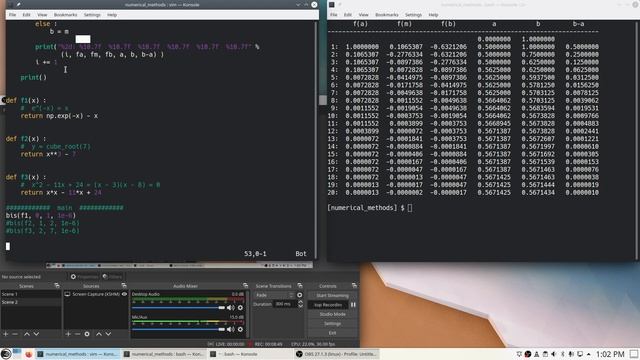Click Start Streaming in OBS
The image size is (640, 360).
tap(332, 296)
